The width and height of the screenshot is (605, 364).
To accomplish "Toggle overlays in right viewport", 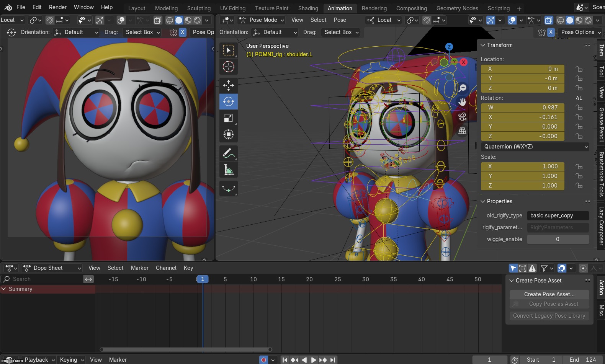I will tap(512, 20).
